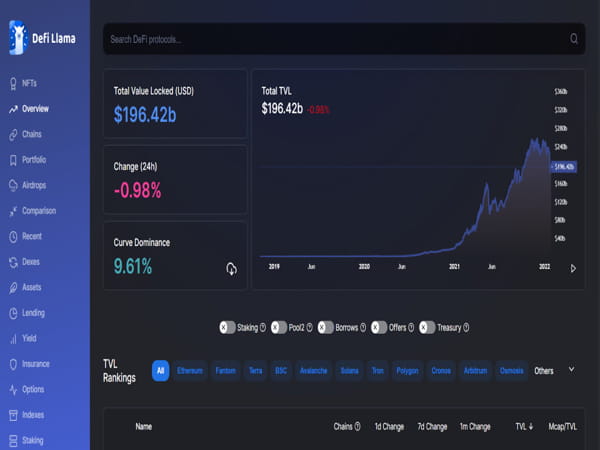600x450 pixels.
Task: Filter rankings by Tron
Action: coord(378,371)
